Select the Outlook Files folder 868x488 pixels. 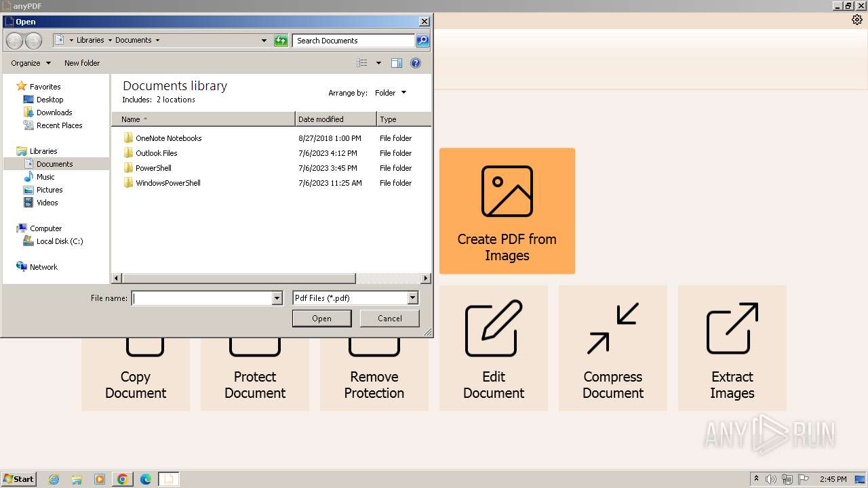pos(156,153)
